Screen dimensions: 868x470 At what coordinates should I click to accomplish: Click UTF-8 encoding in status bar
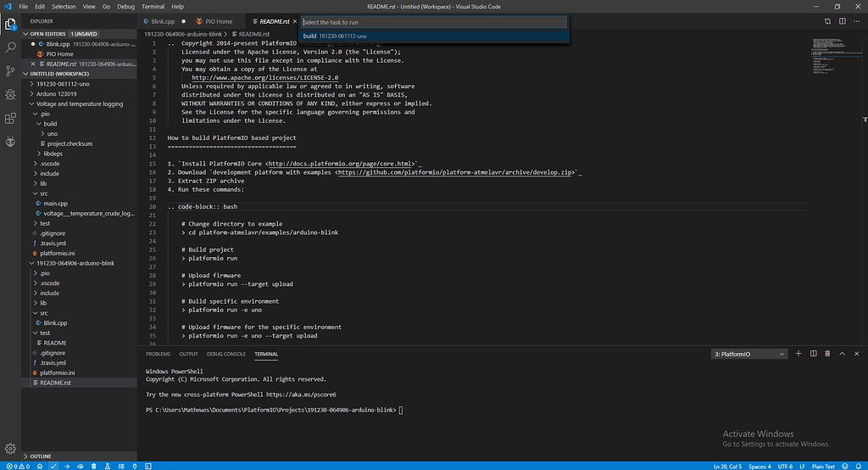pos(785,466)
